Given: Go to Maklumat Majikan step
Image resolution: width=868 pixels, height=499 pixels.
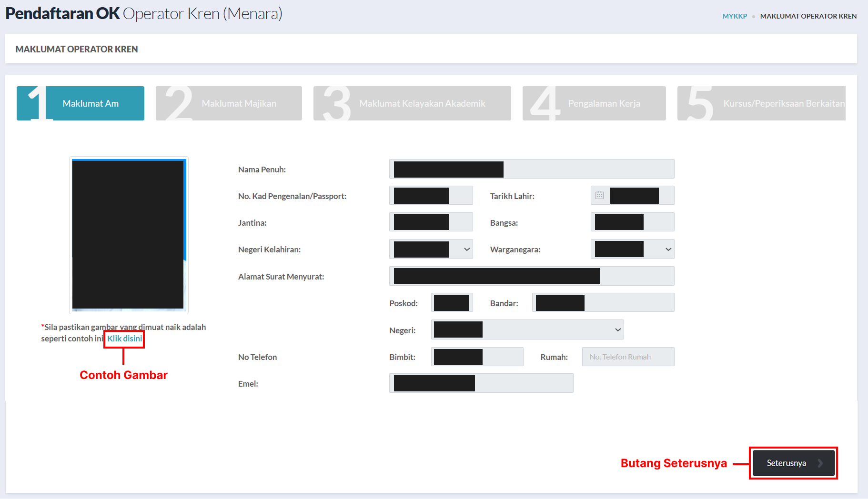Looking at the screenshot, I should [x=229, y=103].
